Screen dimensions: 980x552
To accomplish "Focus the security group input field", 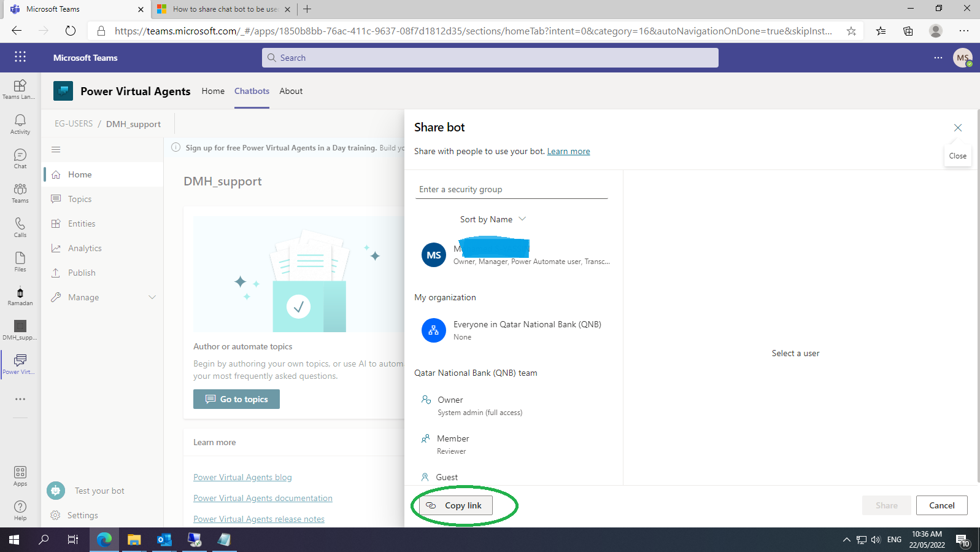I will (x=511, y=189).
